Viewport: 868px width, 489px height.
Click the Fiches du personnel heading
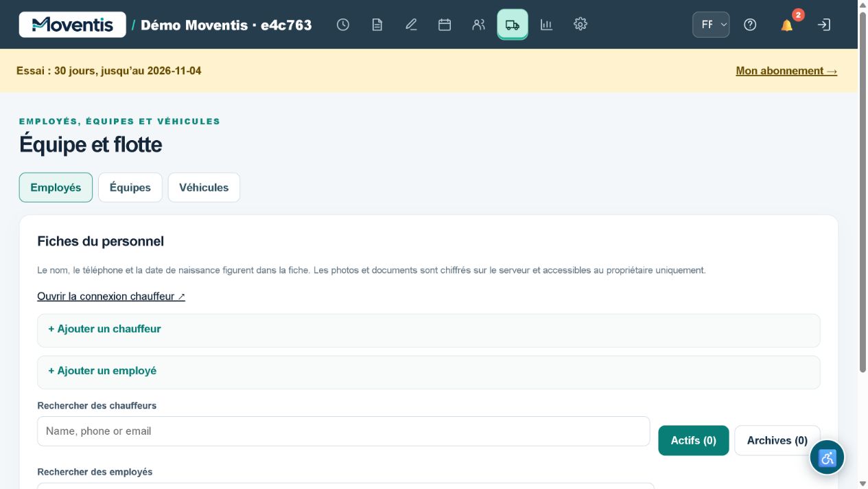point(101,241)
